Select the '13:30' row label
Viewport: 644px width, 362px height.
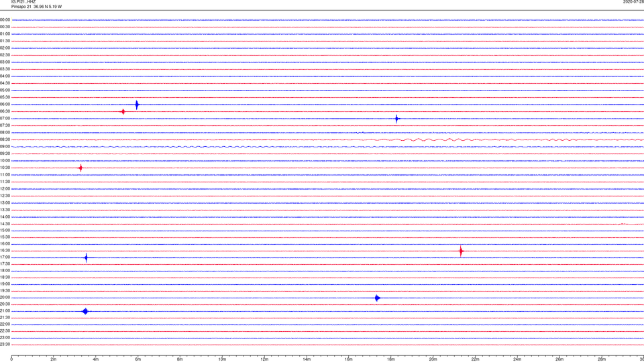5,210
